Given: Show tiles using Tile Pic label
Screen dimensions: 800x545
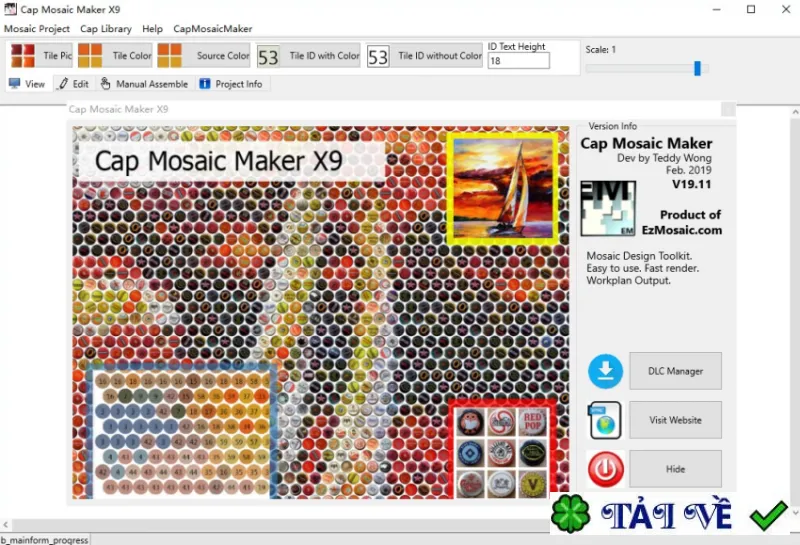Looking at the screenshot, I should pyautogui.click(x=57, y=56).
